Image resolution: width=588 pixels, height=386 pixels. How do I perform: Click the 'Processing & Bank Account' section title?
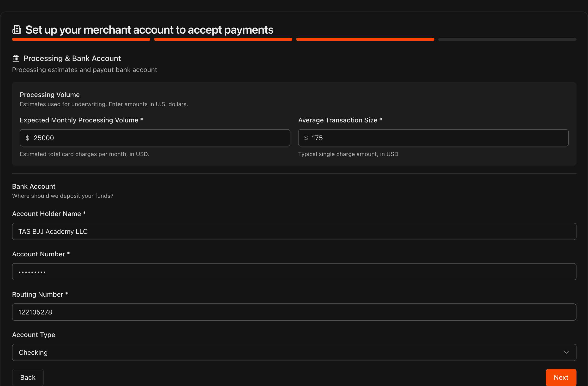point(72,58)
